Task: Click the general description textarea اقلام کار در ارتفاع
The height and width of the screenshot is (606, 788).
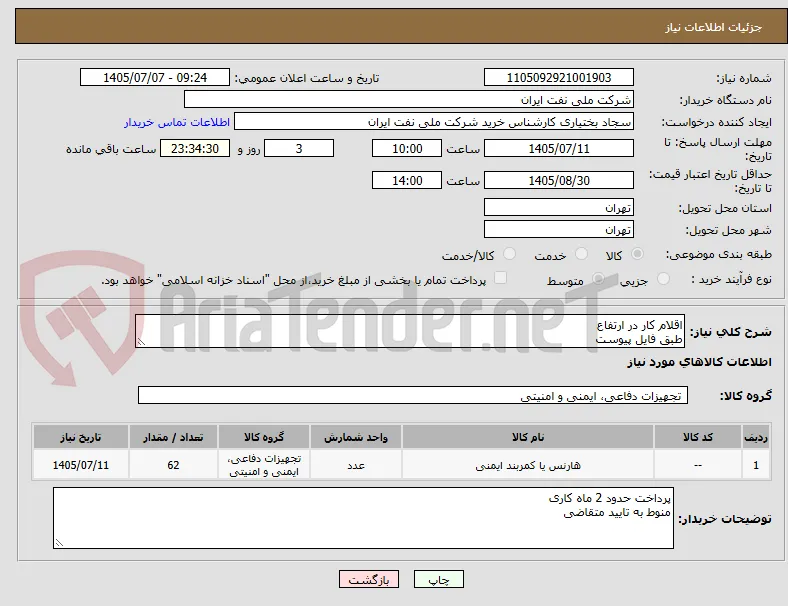Action: (410, 331)
